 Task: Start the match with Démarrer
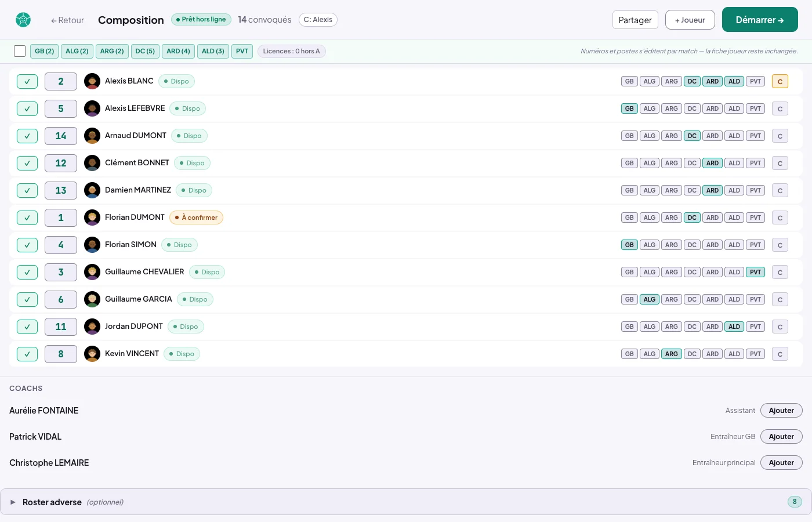[x=760, y=20]
